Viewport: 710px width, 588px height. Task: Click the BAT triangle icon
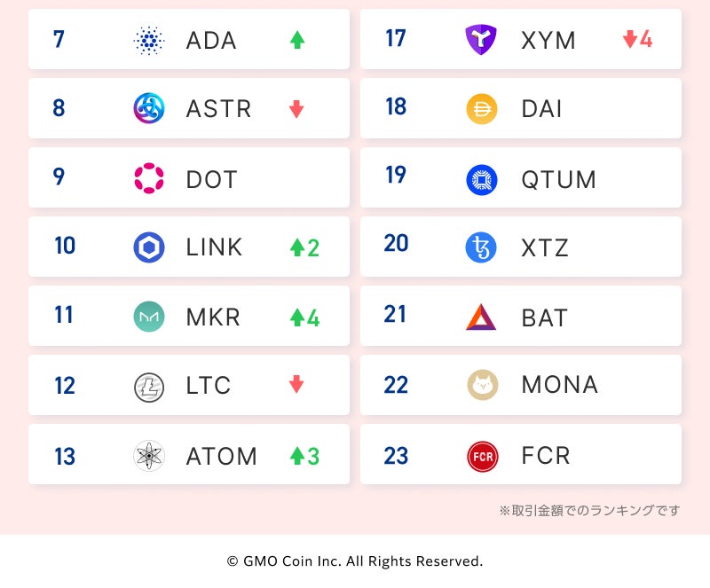(481, 317)
